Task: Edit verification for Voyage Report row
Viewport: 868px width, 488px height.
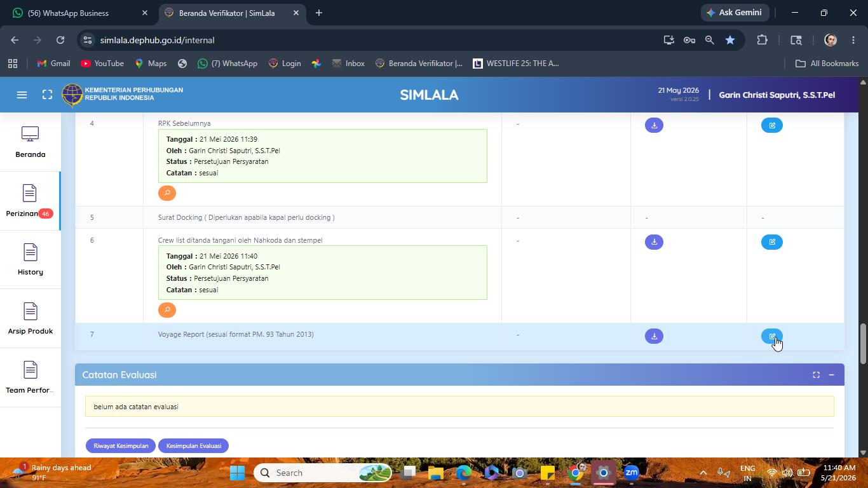Action: [772, 336]
